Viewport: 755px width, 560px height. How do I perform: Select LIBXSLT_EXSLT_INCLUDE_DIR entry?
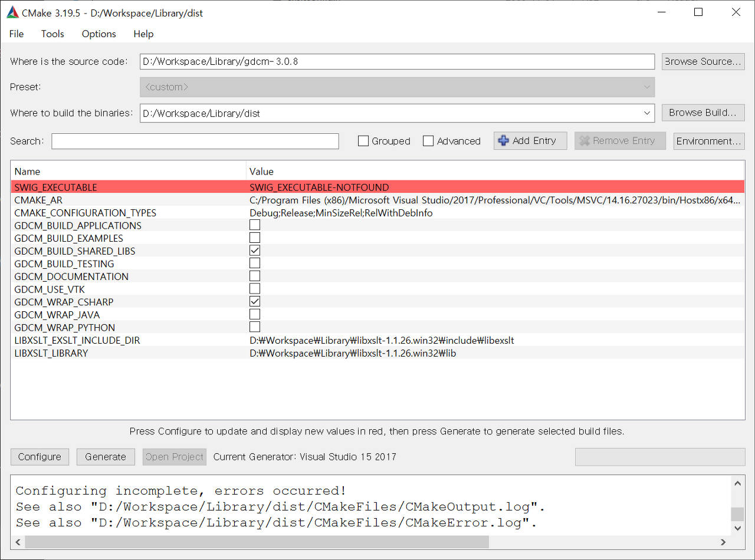(x=77, y=341)
